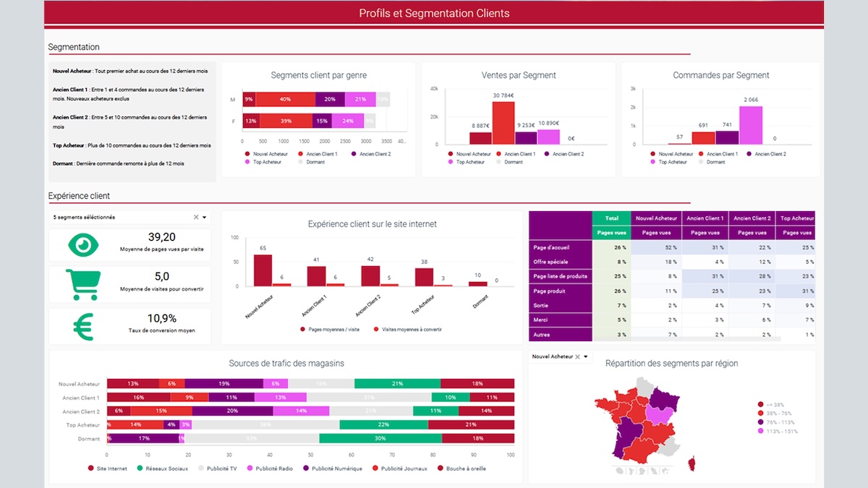Clear the 5 segments filter with X
Viewport: 868px width, 488px height.
tap(195, 217)
